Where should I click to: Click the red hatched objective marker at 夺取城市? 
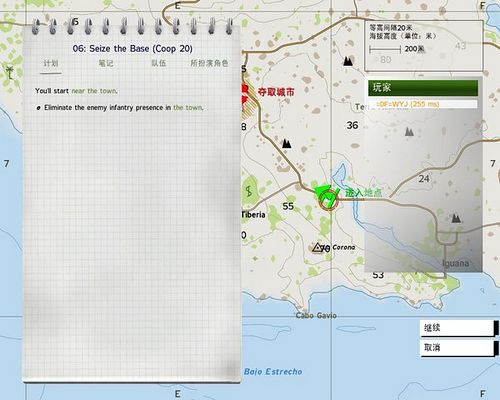(x=250, y=101)
